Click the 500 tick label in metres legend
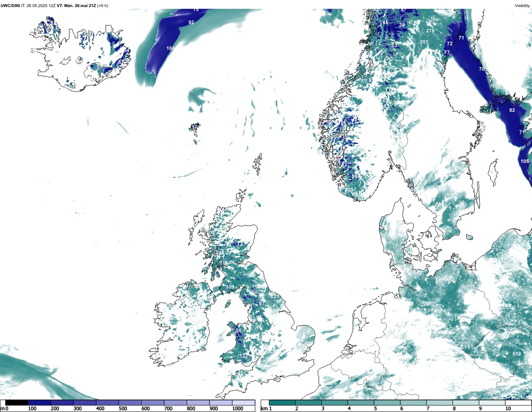 tap(123, 409)
